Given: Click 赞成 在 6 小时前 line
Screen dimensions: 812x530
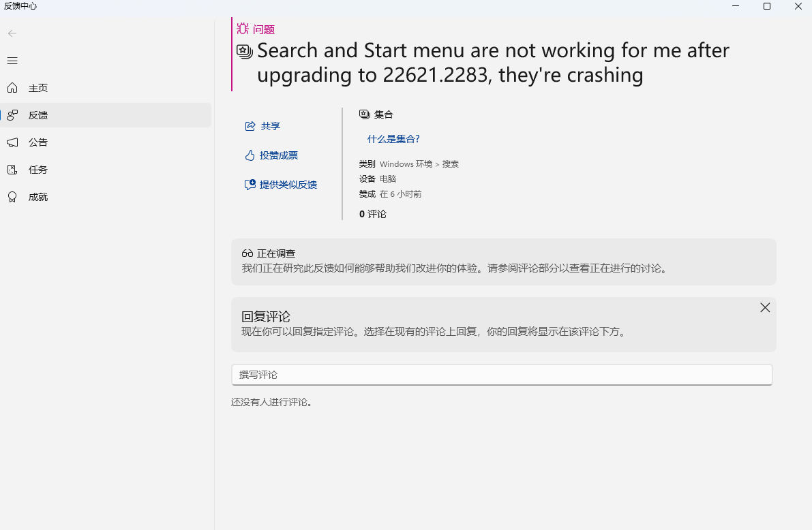Looking at the screenshot, I should click(391, 194).
